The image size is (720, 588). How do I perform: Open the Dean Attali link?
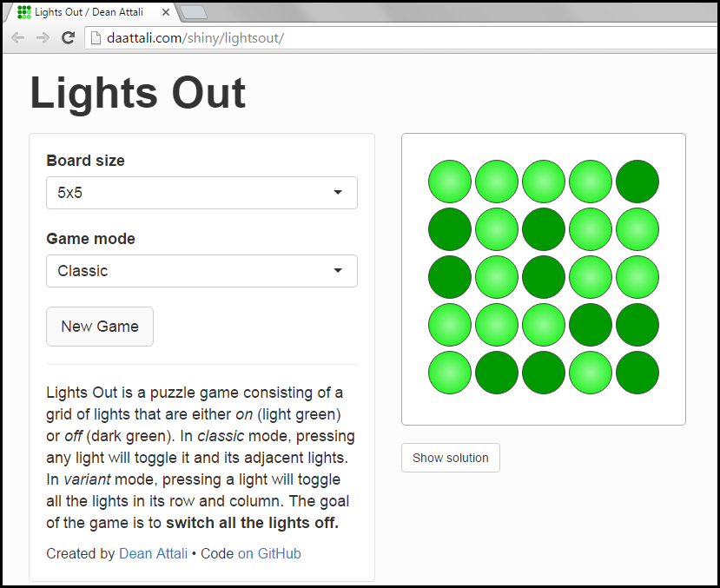pos(151,553)
